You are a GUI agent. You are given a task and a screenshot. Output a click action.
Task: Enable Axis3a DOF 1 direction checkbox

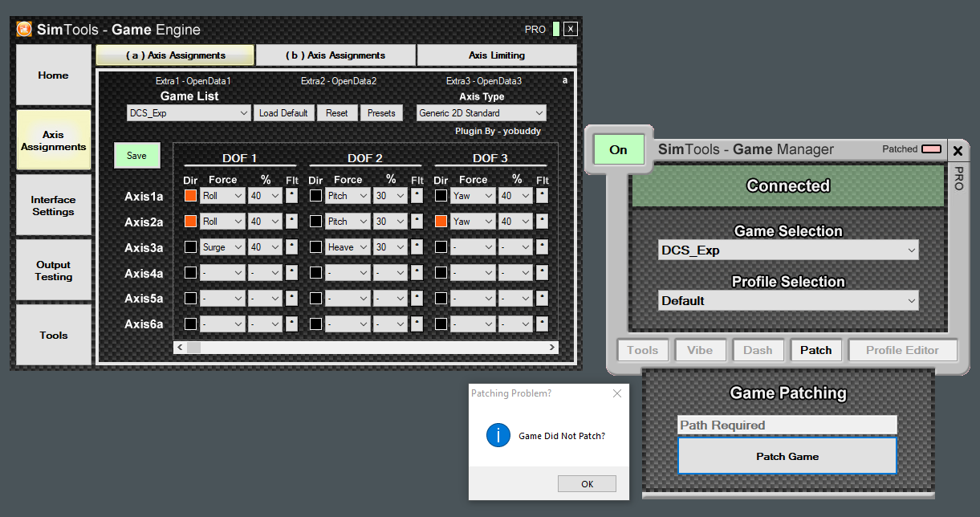[190, 246]
